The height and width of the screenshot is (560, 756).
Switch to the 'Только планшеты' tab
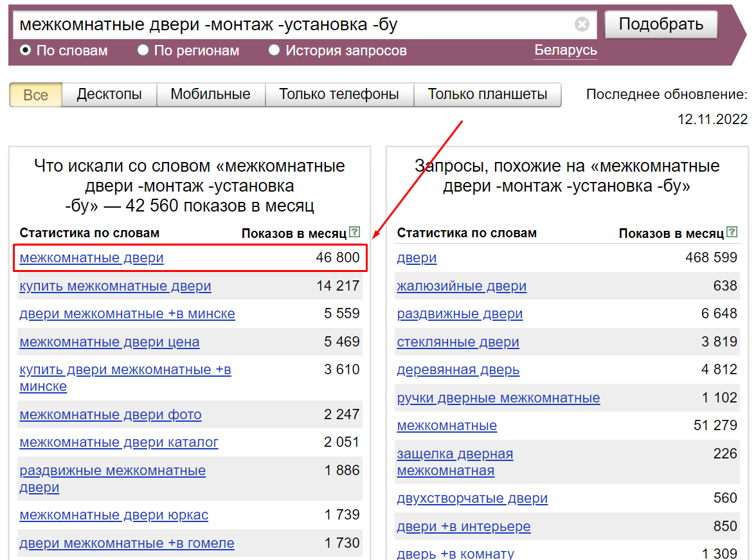click(x=487, y=95)
